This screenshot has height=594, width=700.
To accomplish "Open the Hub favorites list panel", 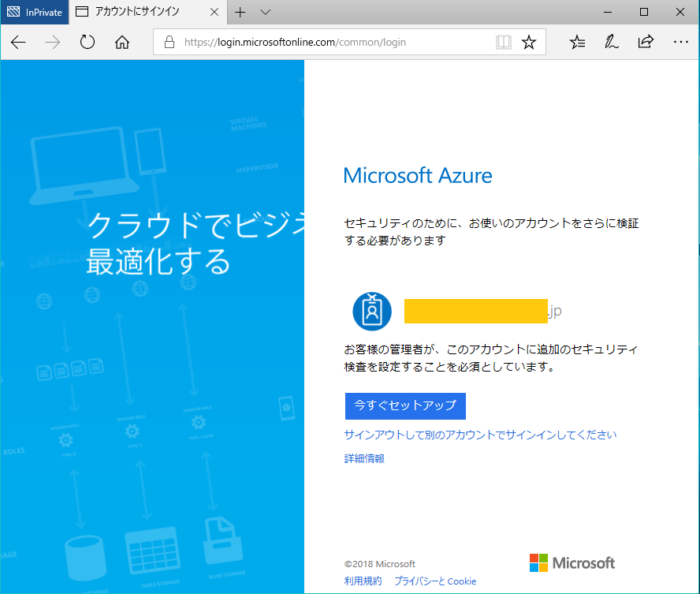I will (x=577, y=42).
